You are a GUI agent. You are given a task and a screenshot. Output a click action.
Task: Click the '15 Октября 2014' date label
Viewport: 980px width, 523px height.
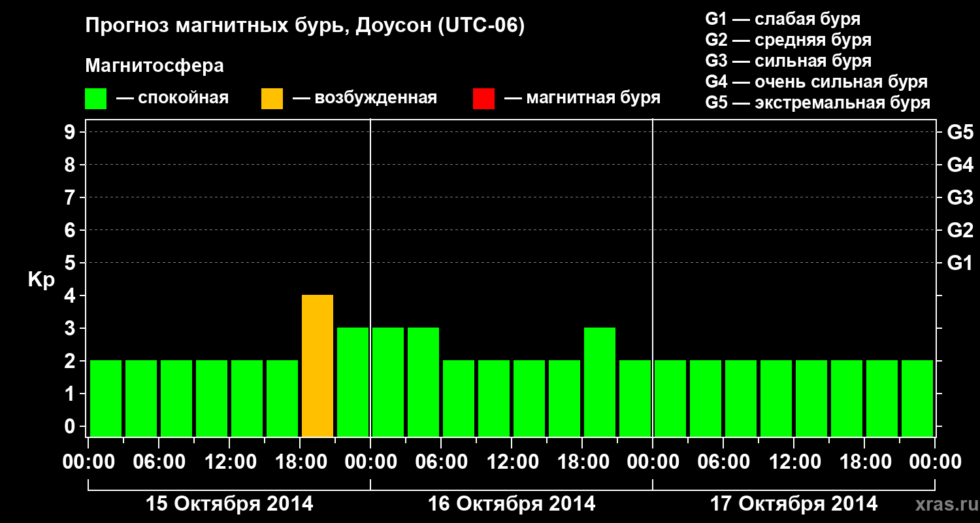pos(229,504)
